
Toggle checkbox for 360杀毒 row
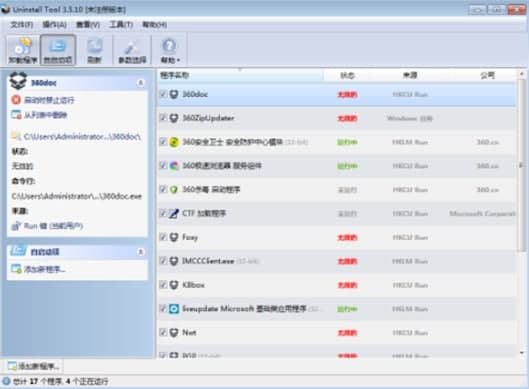(163, 189)
